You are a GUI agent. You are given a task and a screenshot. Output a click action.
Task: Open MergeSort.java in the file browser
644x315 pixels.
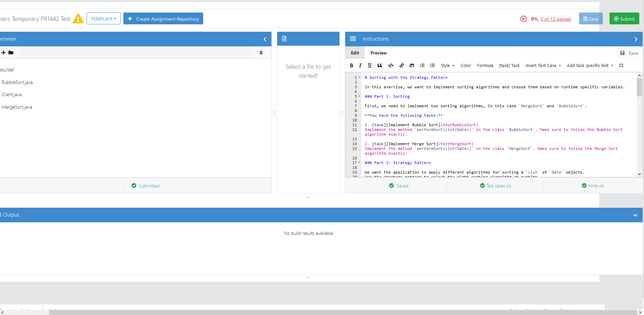click(x=17, y=107)
